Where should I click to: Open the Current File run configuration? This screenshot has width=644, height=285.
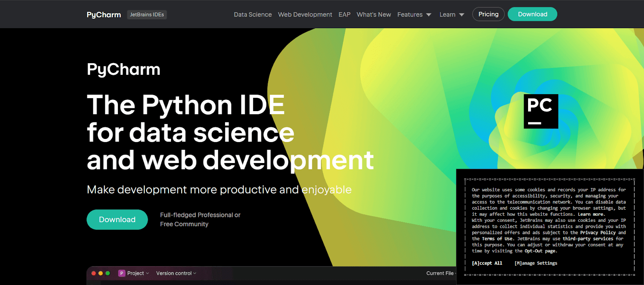coord(441,273)
